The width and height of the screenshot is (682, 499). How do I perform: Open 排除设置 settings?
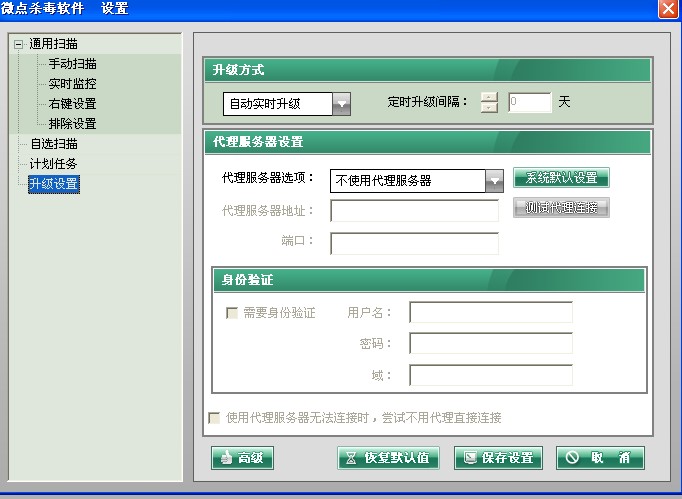(x=72, y=124)
